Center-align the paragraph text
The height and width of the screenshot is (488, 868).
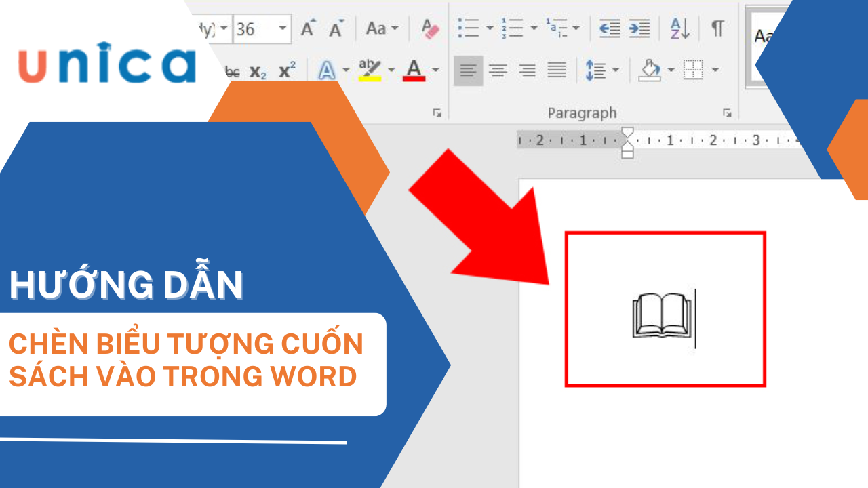click(x=498, y=70)
